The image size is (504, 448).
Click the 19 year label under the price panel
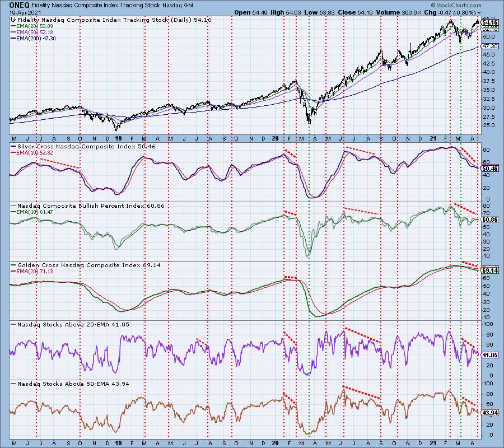click(118, 138)
